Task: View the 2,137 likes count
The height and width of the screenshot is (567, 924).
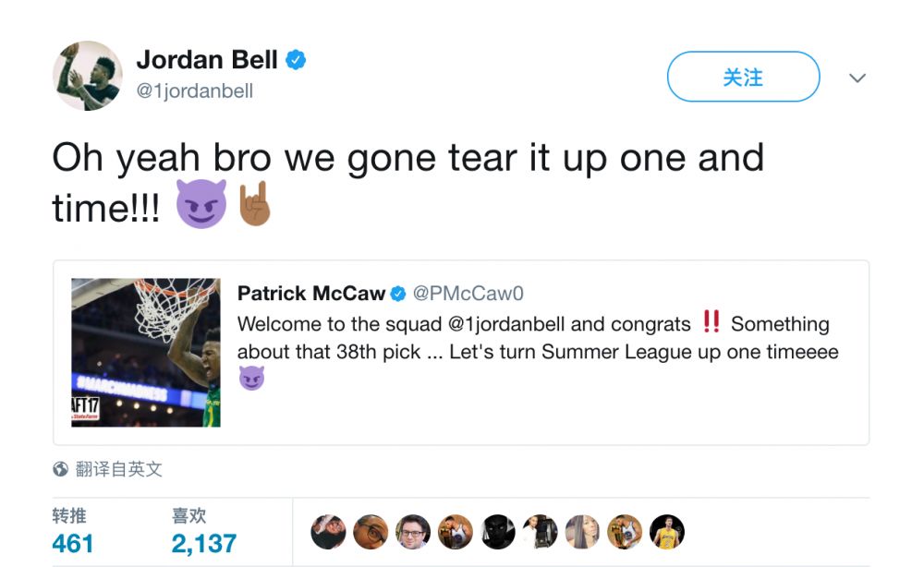Action: 204,543
